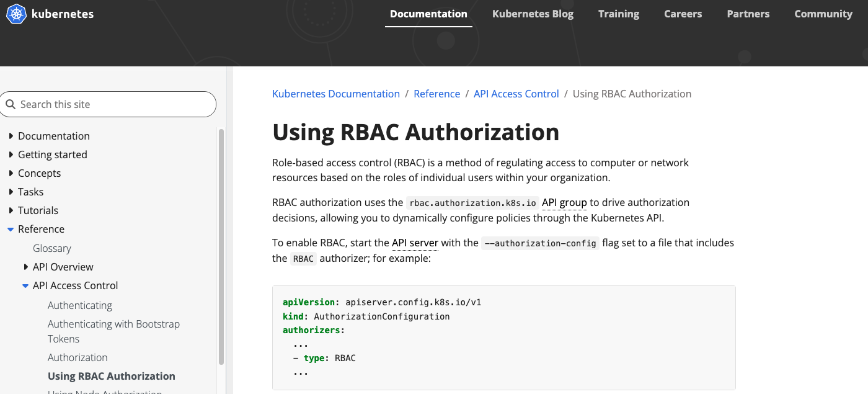Open the Partners nav item
868x394 pixels.
click(748, 14)
